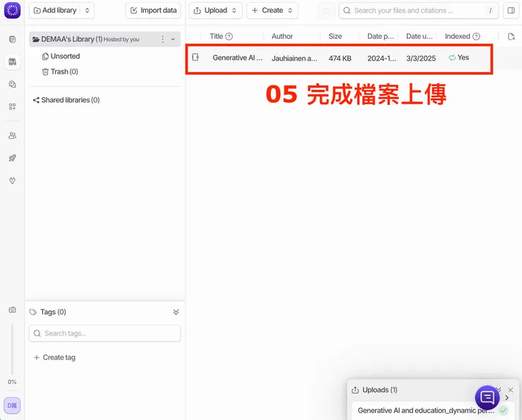The width and height of the screenshot is (522, 420).
Task: Select the library books sidebar icon
Action: pos(12,62)
